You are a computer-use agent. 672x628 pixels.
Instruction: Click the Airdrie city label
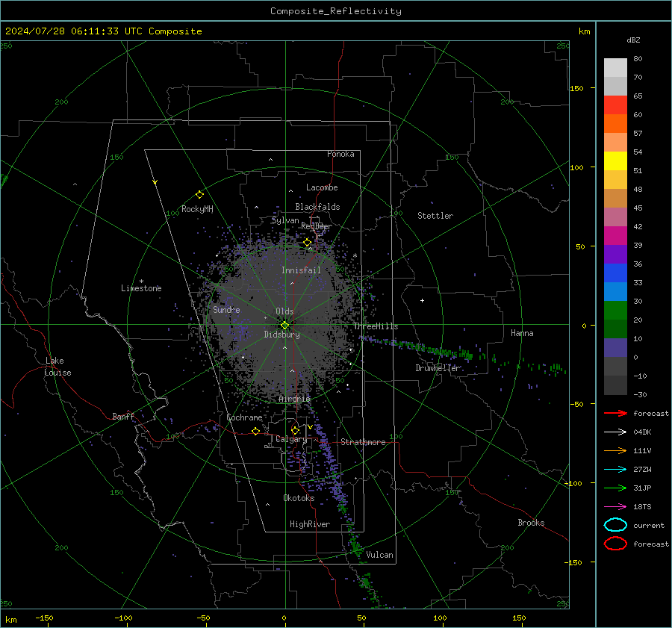point(294,399)
